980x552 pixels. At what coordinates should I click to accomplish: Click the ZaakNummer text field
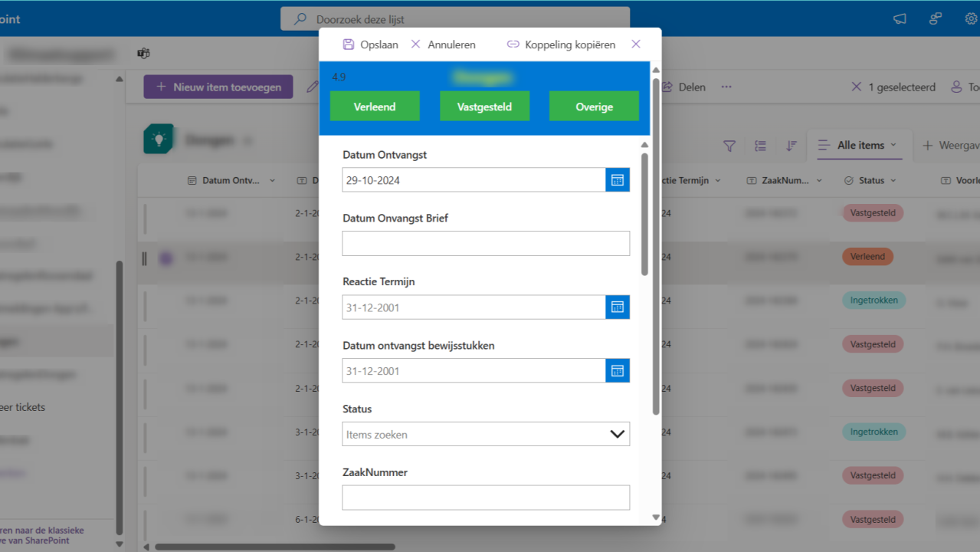point(486,498)
